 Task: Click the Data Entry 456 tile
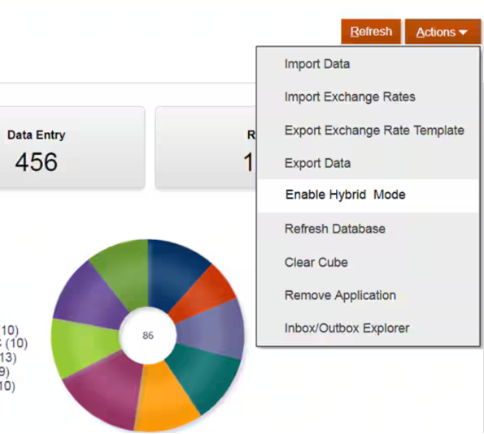click(x=72, y=148)
